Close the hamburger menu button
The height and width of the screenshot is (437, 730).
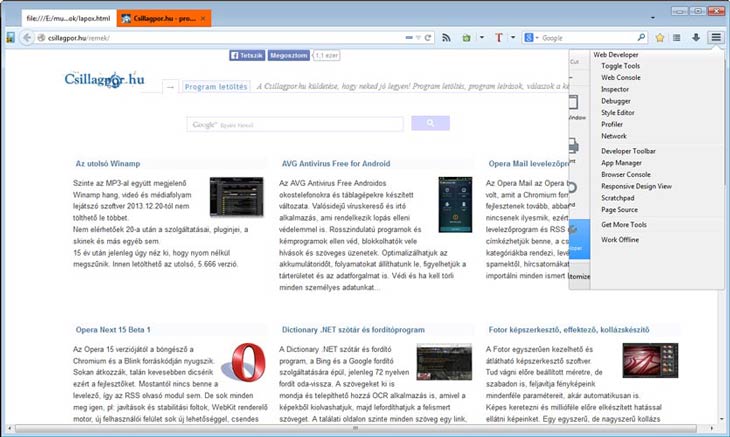click(716, 37)
